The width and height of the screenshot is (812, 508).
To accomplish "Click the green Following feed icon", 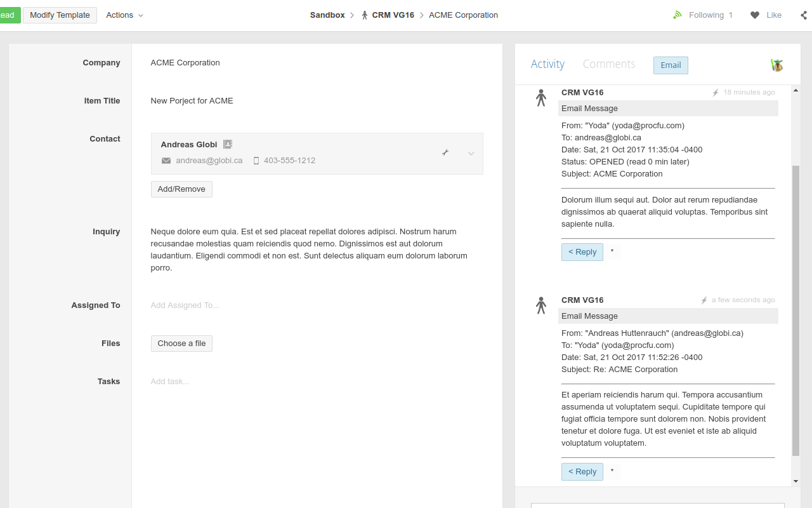I will pyautogui.click(x=677, y=15).
